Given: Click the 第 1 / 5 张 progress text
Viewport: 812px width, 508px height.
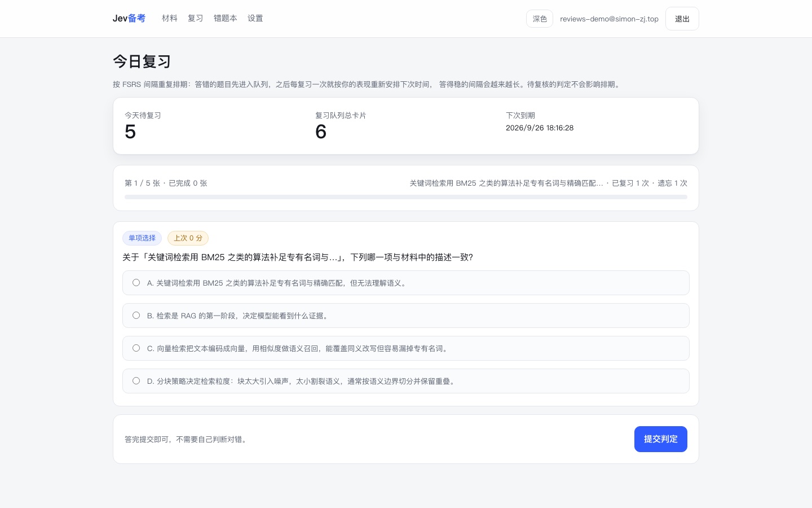Looking at the screenshot, I should (x=166, y=183).
